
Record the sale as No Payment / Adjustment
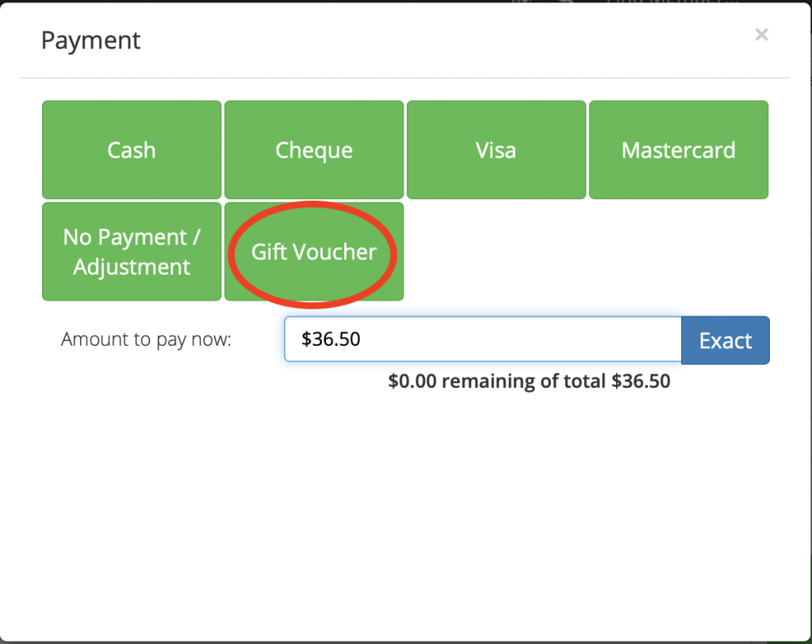coord(132,251)
